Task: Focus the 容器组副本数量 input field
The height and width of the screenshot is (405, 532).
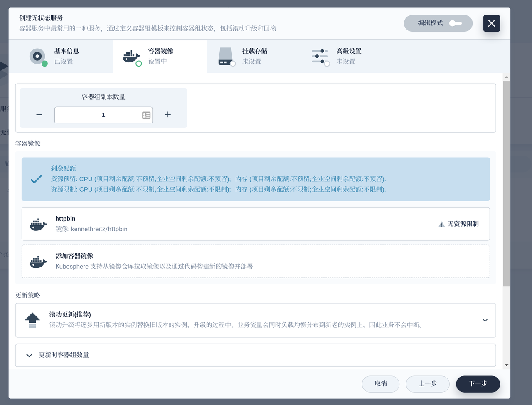Action: coord(103,115)
